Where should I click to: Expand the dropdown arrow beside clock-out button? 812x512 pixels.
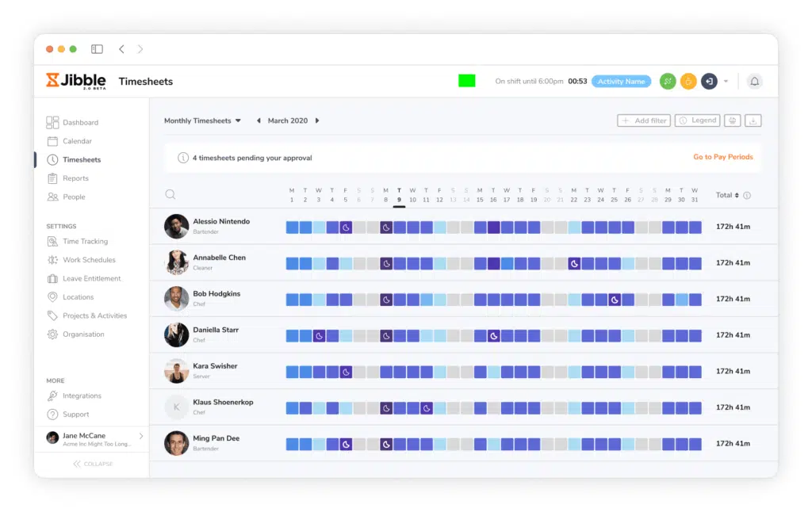click(726, 82)
